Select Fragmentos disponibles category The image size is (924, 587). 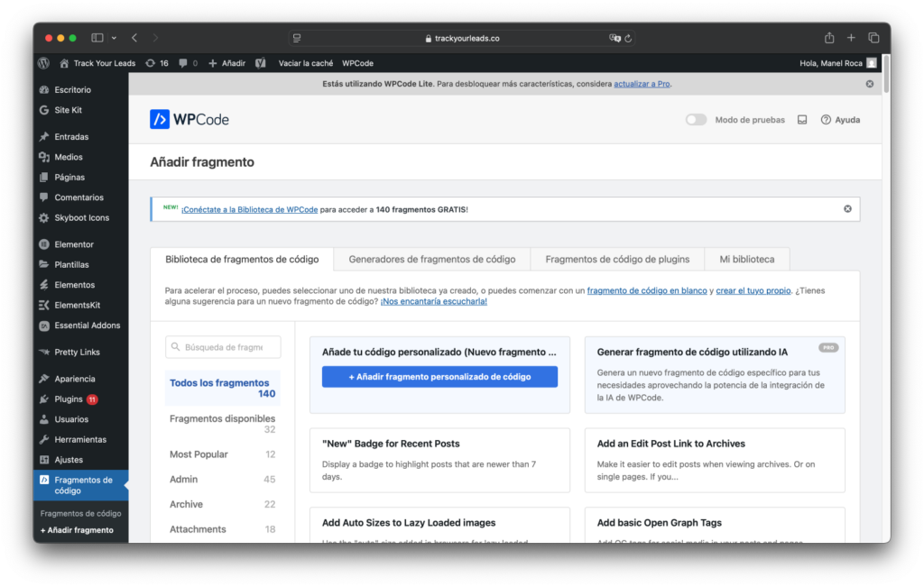tap(223, 424)
